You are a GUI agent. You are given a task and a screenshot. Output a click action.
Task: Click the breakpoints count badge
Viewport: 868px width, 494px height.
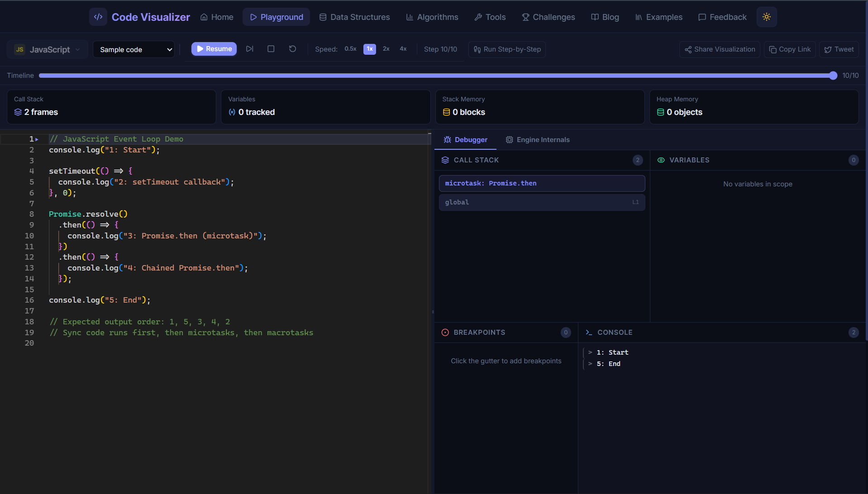pyautogui.click(x=566, y=332)
